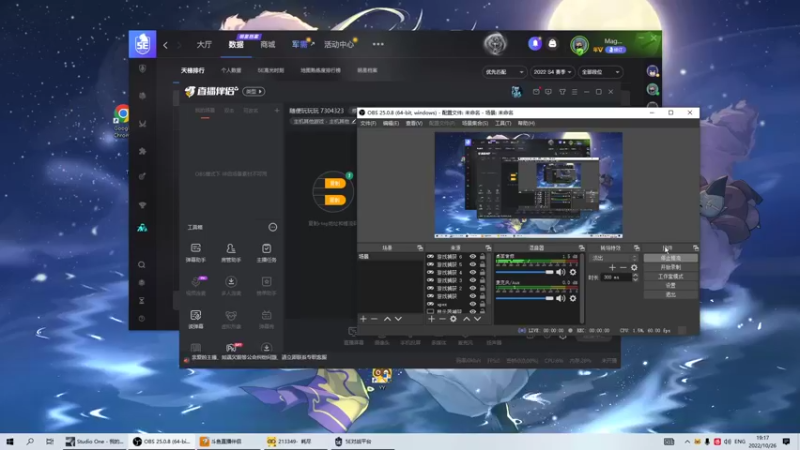
Task: Switch to 大厅 tab in 5E platform
Action: [204, 44]
